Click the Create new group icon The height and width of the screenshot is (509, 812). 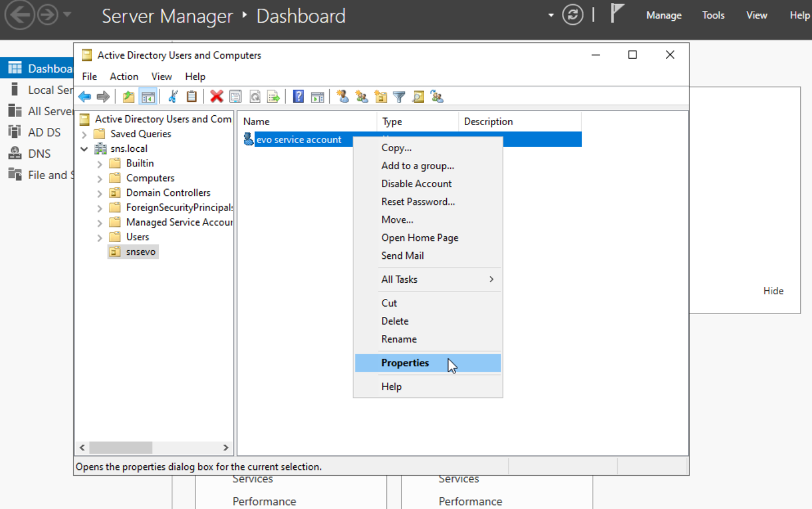(x=362, y=97)
